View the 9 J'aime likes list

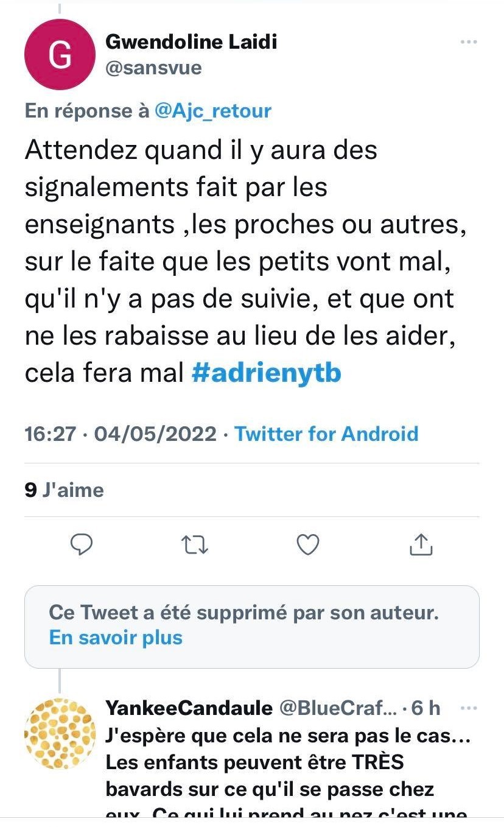(x=65, y=490)
